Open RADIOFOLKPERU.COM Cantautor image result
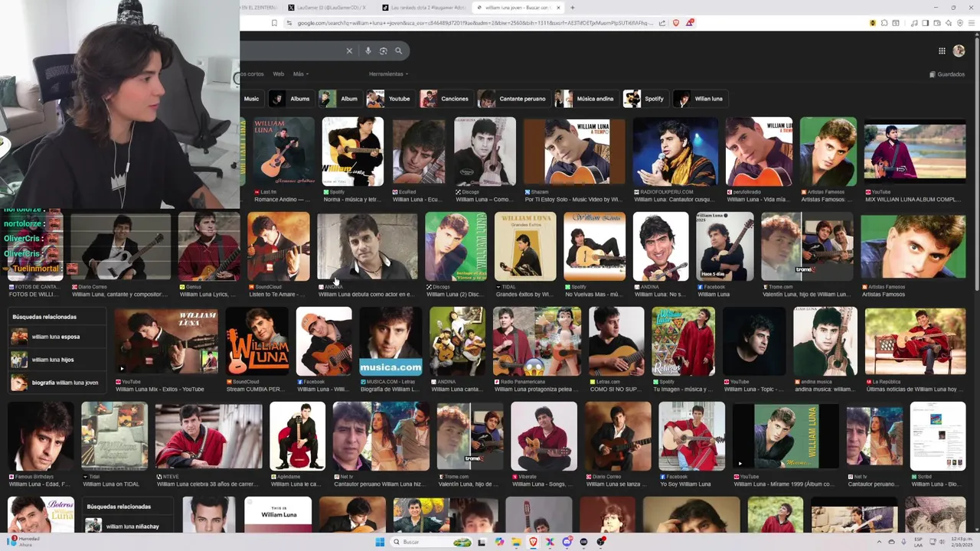980x551 pixels. click(675, 151)
